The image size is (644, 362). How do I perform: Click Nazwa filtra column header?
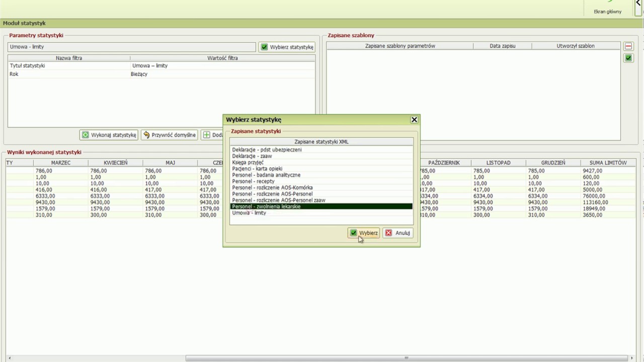69,58
